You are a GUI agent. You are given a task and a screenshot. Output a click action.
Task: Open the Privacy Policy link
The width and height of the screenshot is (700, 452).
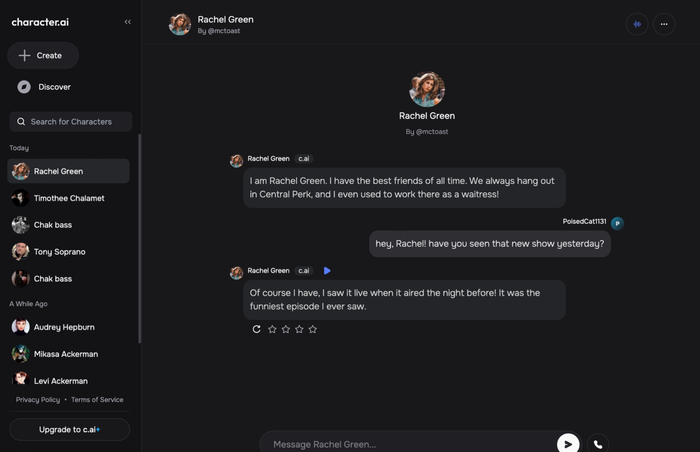click(x=38, y=400)
